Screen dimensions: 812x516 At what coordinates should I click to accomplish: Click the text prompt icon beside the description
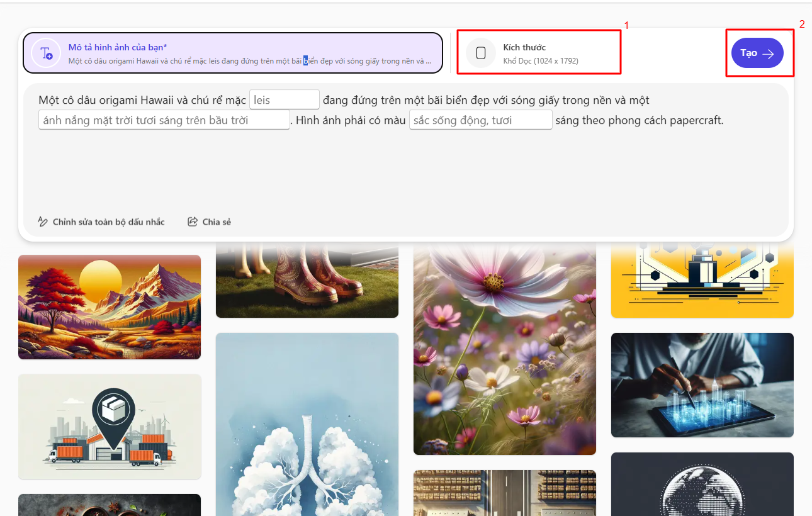(x=46, y=53)
